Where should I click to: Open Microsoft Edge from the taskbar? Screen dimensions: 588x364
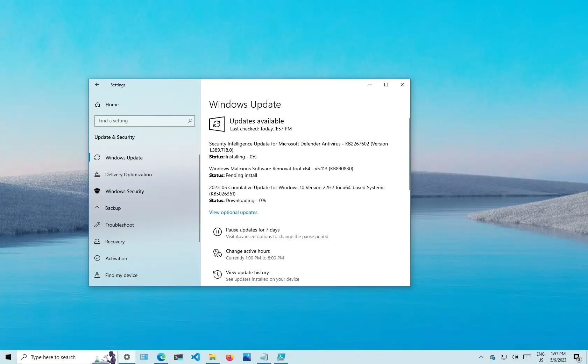tap(161, 357)
